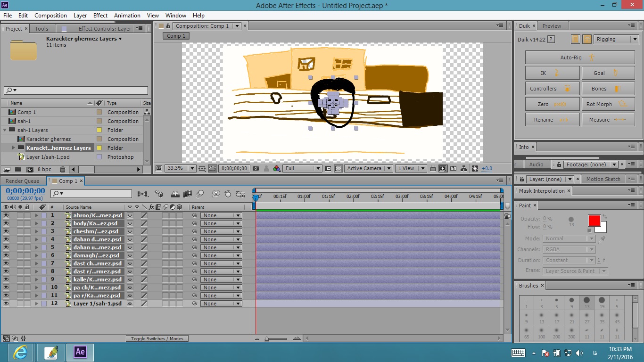Viewport: 644px width, 362px height.
Task: Open the Comp Flowchart icon in viewer
Action: (x=463, y=168)
